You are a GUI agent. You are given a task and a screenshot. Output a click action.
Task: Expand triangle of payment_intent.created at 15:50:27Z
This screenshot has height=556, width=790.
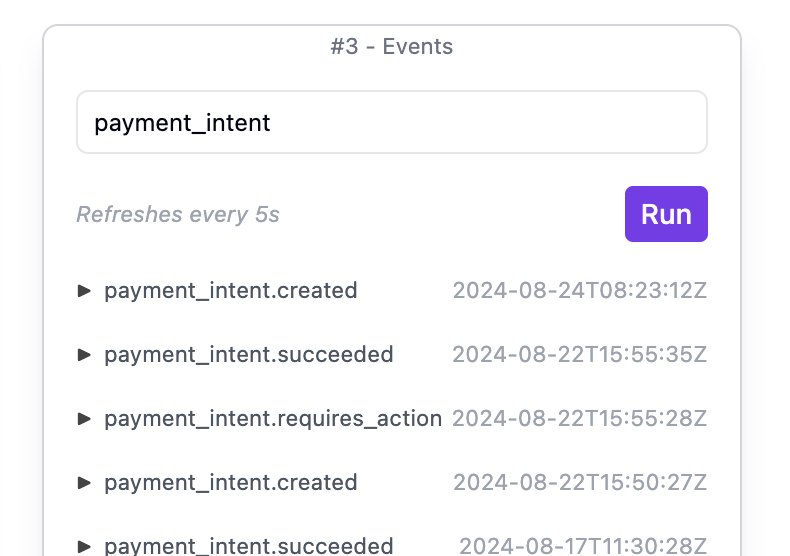coord(85,483)
